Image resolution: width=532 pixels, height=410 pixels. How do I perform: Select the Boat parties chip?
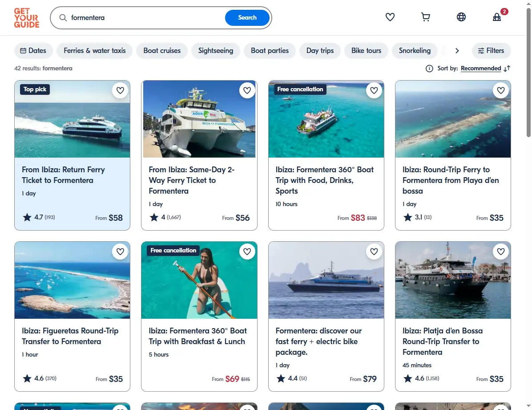[270, 51]
